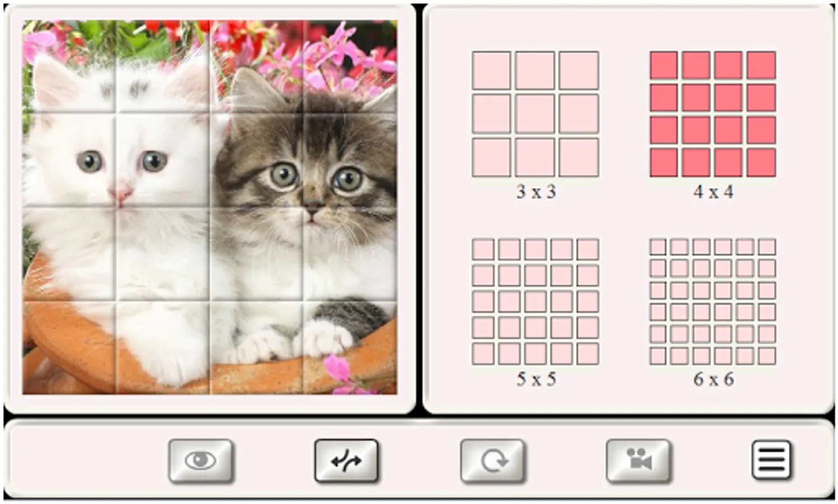This screenshot has height=504, width=838.
Task: Open the hamburger menu button
Action: 771,460
